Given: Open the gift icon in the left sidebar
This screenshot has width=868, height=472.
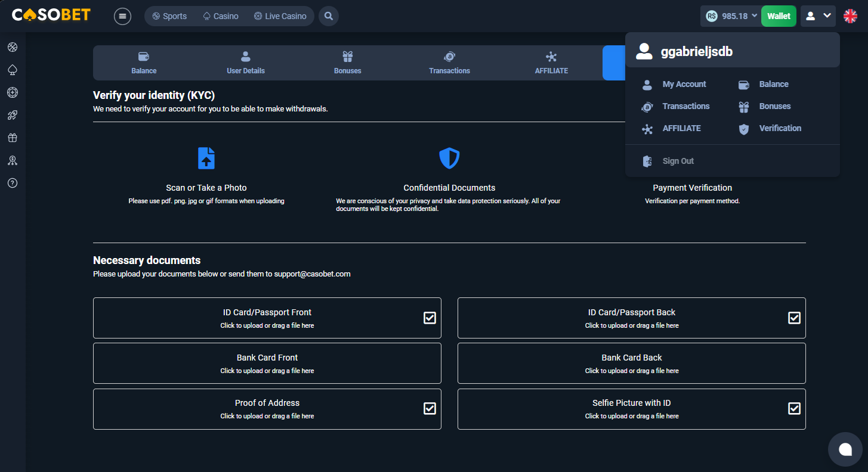Looking at the screenshot, I should tap(13, 138).
